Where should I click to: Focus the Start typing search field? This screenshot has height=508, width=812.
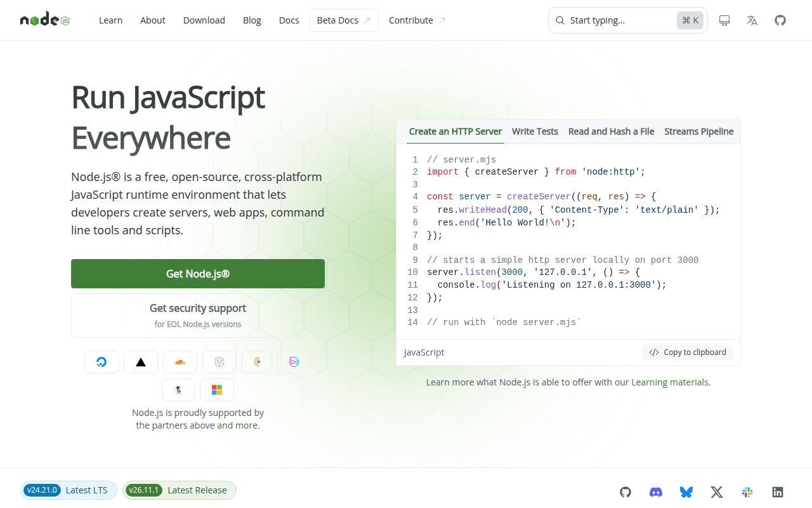628,20
